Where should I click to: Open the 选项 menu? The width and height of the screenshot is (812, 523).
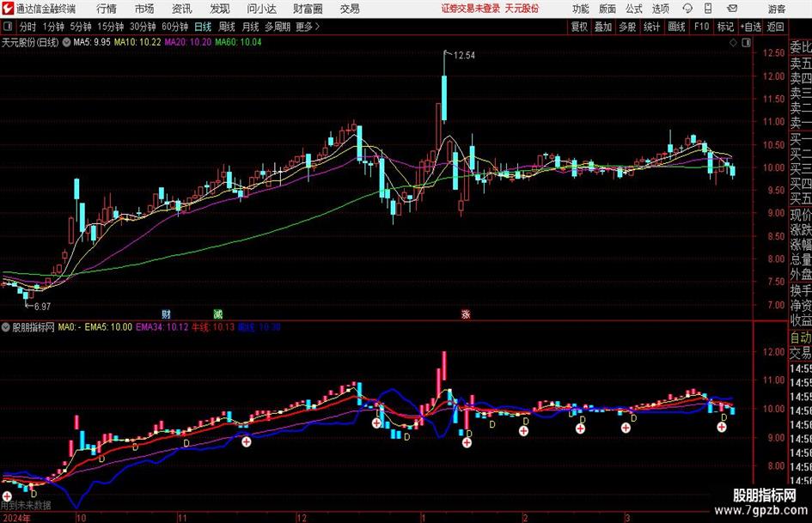point(660,9)
